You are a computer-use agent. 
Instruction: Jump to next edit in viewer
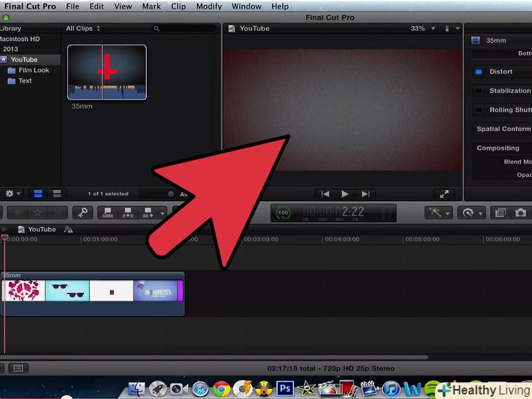tap(365, 194)
